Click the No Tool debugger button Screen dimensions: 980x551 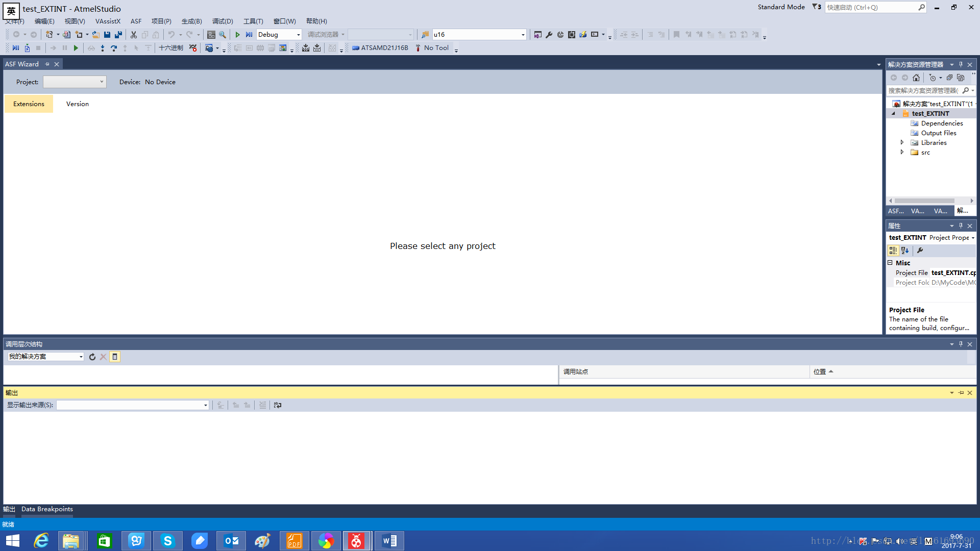[x=432, y=48]
